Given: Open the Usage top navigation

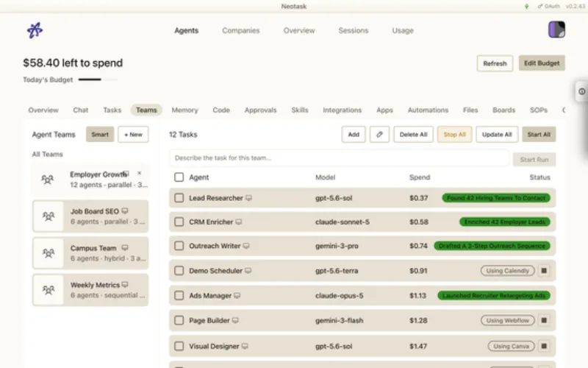Looking at the screenshot, I should click(x=403, y=30).
